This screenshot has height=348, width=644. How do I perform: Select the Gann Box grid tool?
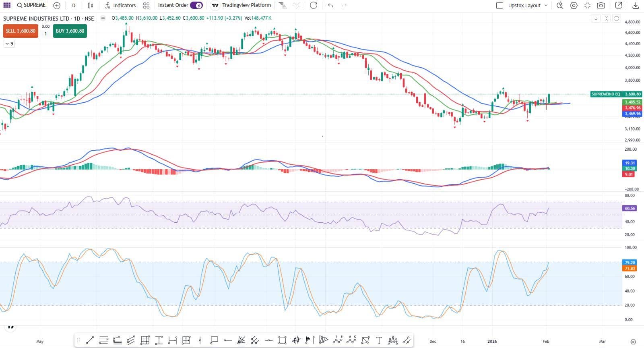coord(145,340)
